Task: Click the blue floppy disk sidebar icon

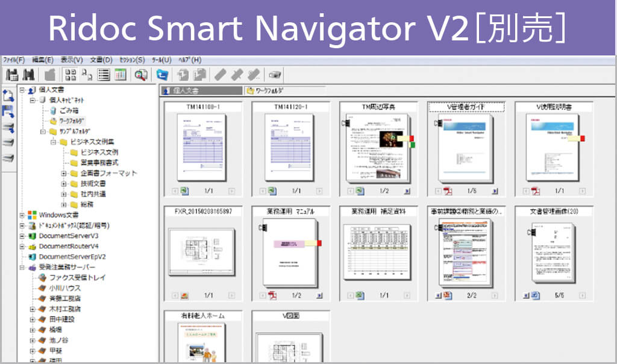Action: [8, 111]
